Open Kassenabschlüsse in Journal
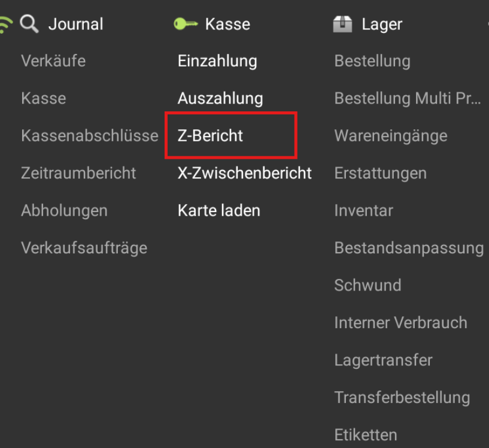The image size is (489, 448). [x=90, y=136]
